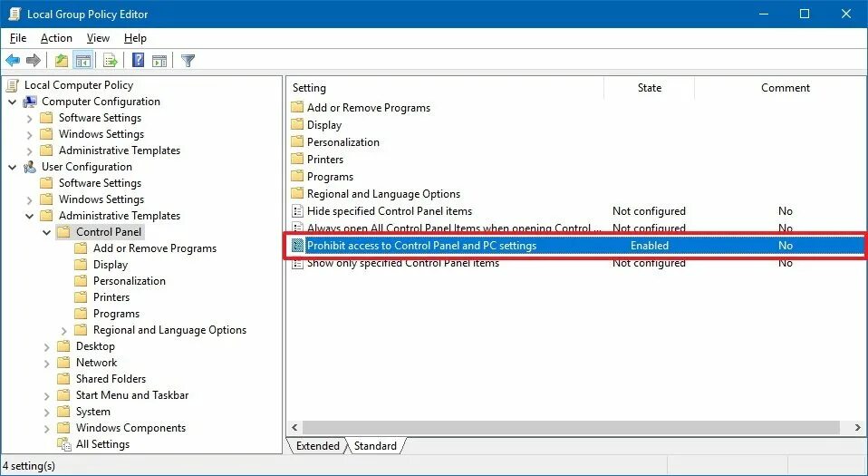This screenshot has width=868, height=476.
Task: Click the policy icon for Show only specified Control Panel items
Action: click(x=298, y=263)
